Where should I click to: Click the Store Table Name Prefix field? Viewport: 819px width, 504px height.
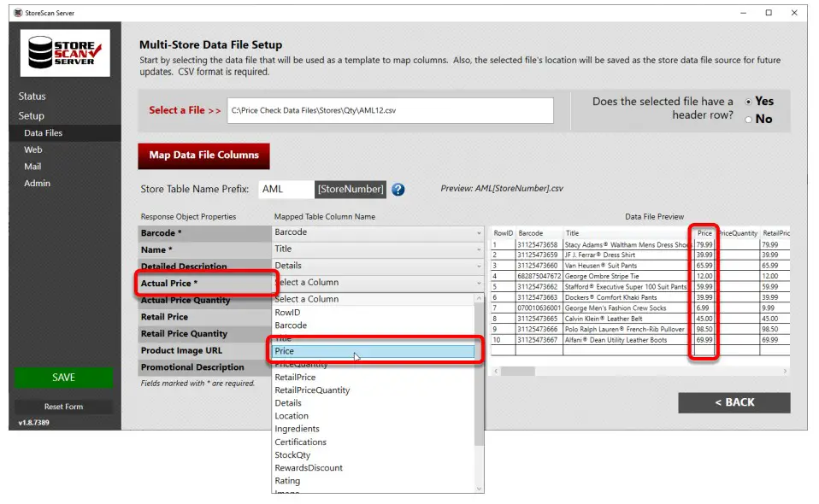286,190
